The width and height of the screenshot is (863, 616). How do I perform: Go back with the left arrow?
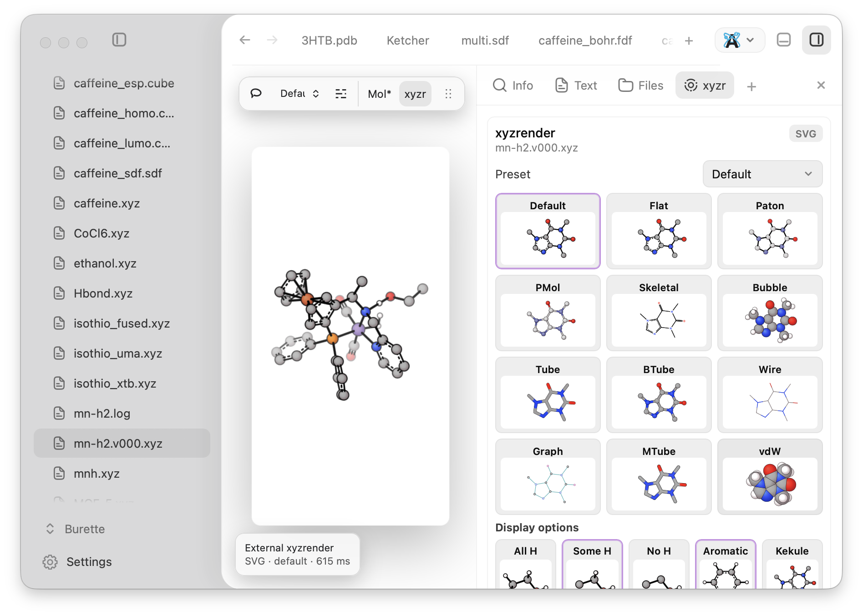click(x=245, y=40)
